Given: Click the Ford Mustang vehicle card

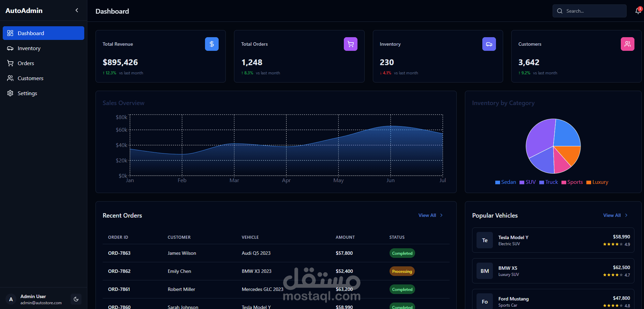Looking at the screenshot, I should [553, 299].
